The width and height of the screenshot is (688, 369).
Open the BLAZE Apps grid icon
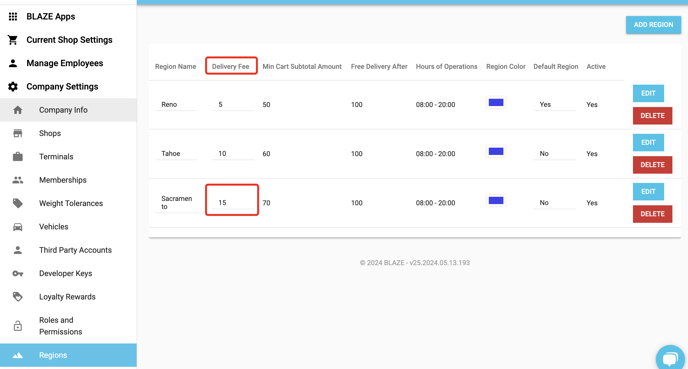tap(13, 17)
